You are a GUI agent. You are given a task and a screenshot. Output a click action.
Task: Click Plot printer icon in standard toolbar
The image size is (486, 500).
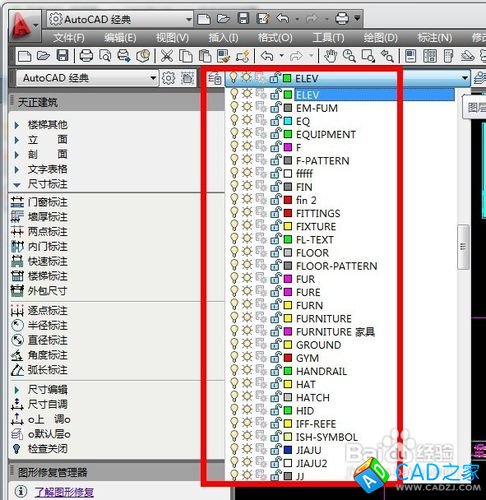click(86, 56)
